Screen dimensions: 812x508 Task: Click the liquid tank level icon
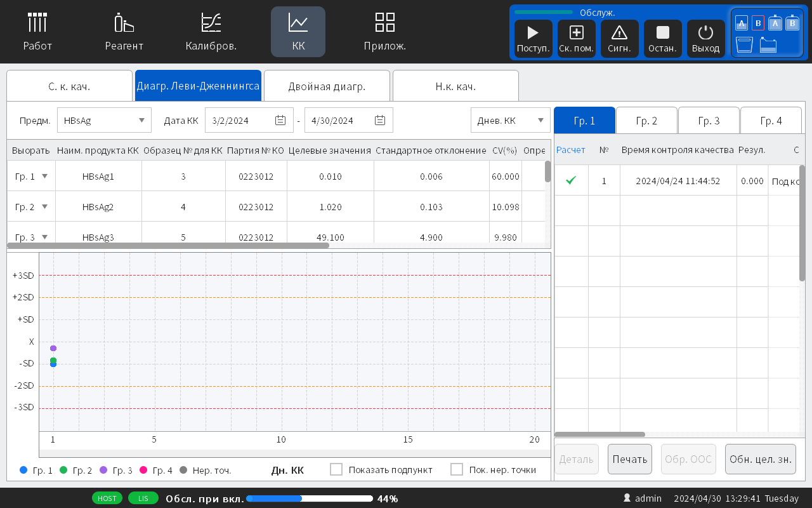(768, 44)
